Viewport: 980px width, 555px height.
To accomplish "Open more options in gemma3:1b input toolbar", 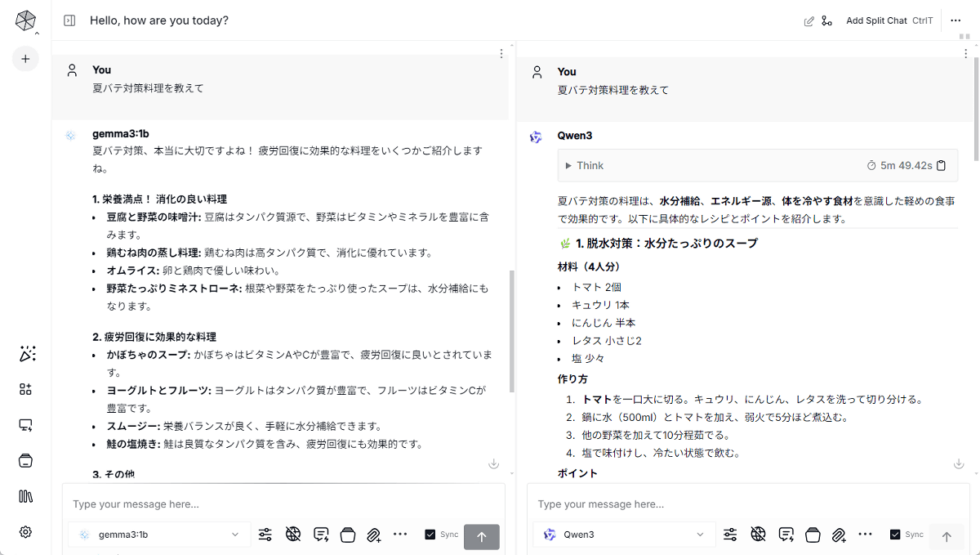I will click(399, 535).
